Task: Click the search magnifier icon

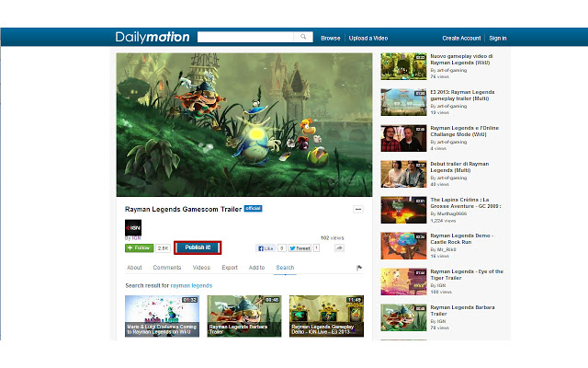Action: coord(303,38)
